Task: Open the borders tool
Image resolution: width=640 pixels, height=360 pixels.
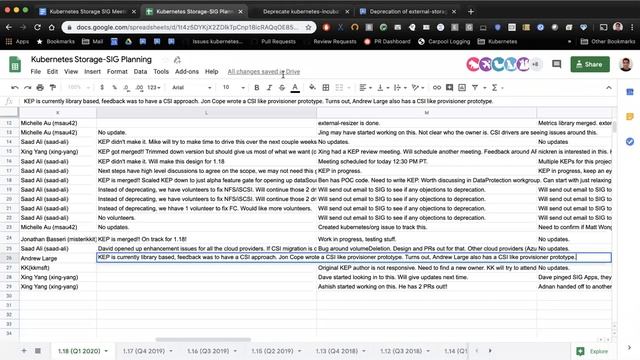Action: (326, 87)
